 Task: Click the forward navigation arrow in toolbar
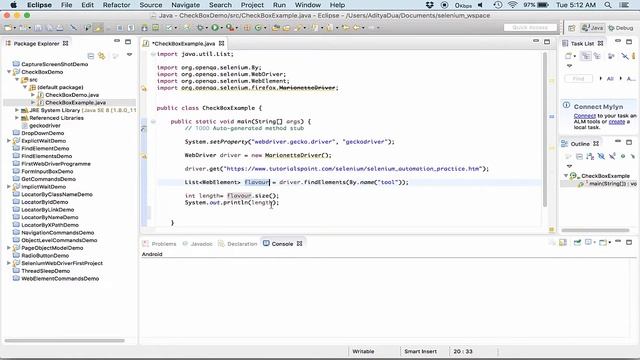[x=371, y=28]
